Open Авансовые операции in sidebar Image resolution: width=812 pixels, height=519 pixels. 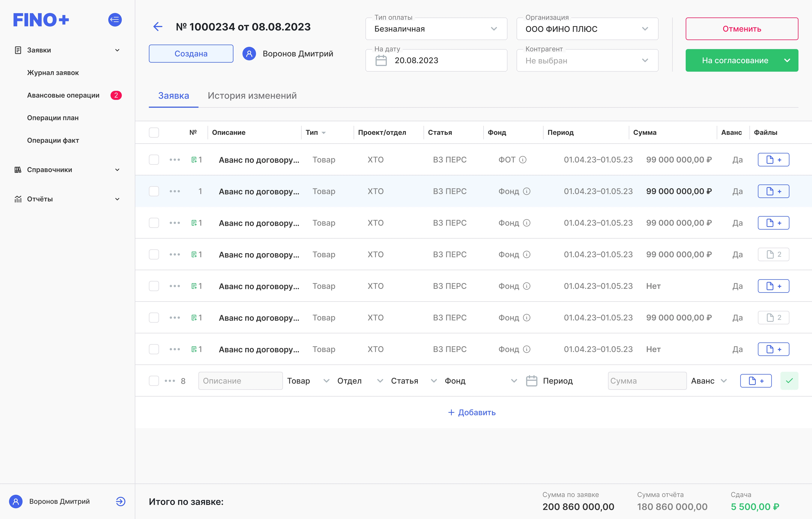pos(63,96)
